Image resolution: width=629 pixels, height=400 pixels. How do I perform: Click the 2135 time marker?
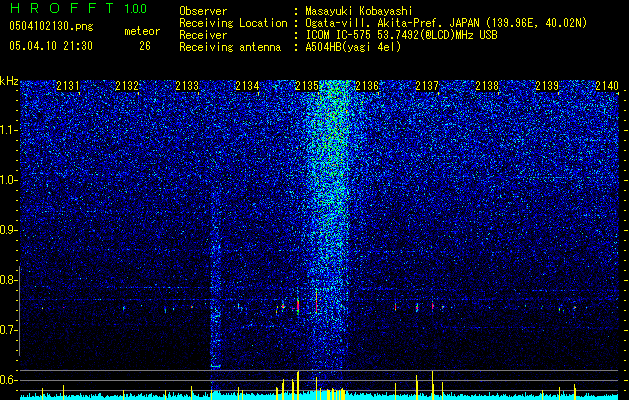[x=307, y=86]
